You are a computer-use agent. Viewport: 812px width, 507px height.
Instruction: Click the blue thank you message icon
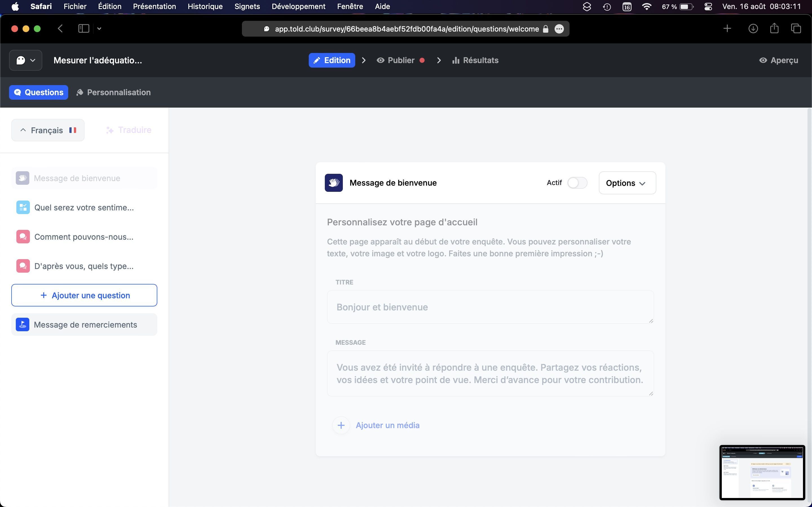[23, 324]
